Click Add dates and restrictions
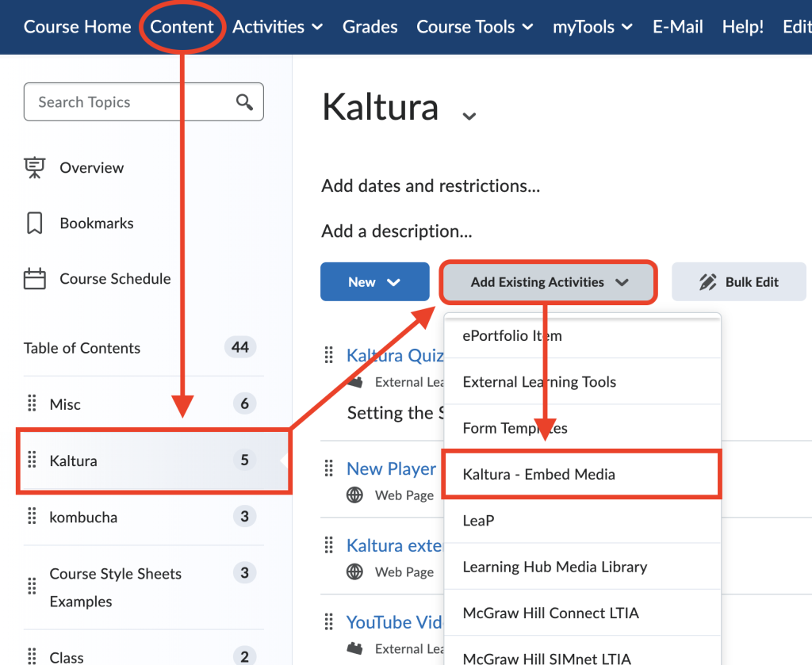 tap(431, 185)
